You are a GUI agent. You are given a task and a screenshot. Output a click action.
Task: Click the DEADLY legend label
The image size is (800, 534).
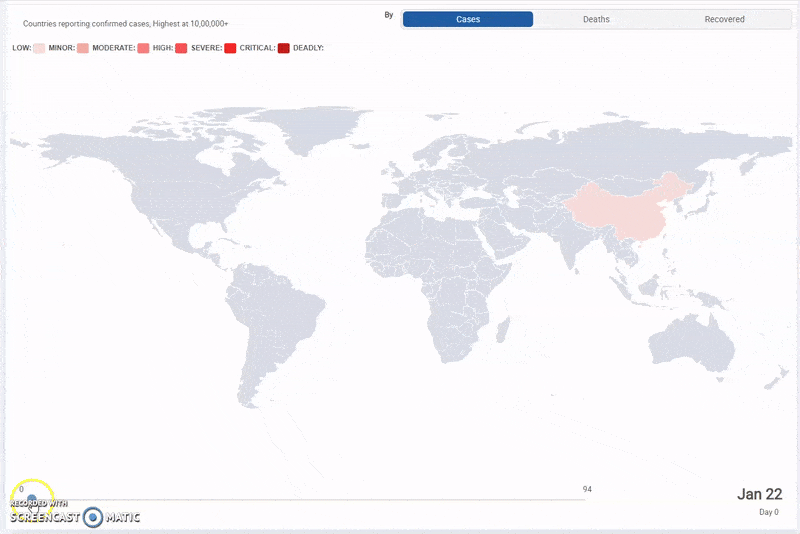308,48
